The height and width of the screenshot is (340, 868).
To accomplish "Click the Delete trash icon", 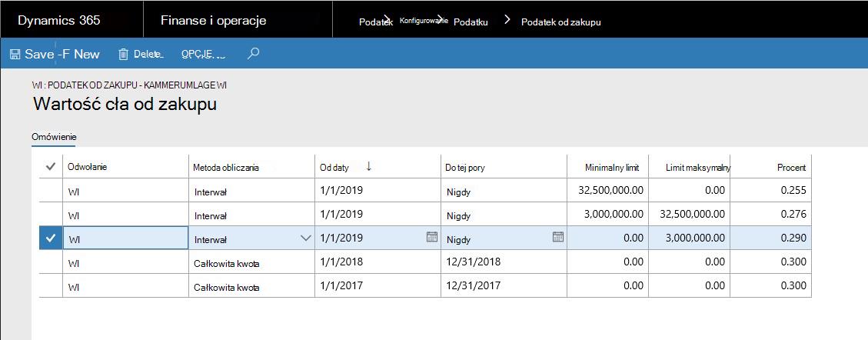I will point(124,55).
